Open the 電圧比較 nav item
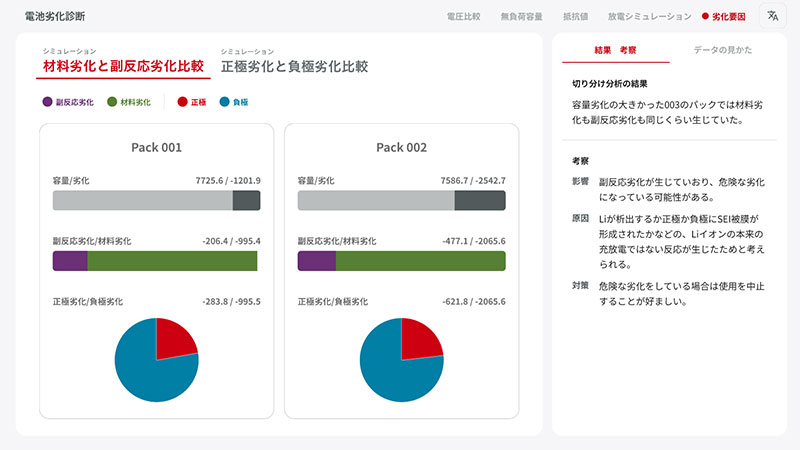Viewport: 800px width, 450px height. pos(463,17)
